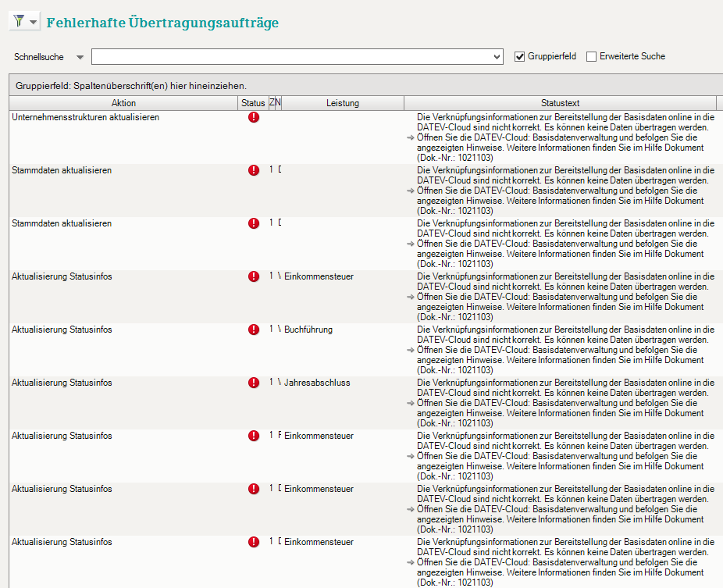Sort by the Status column header
The image size is (723, 588).
coord(253,103)
